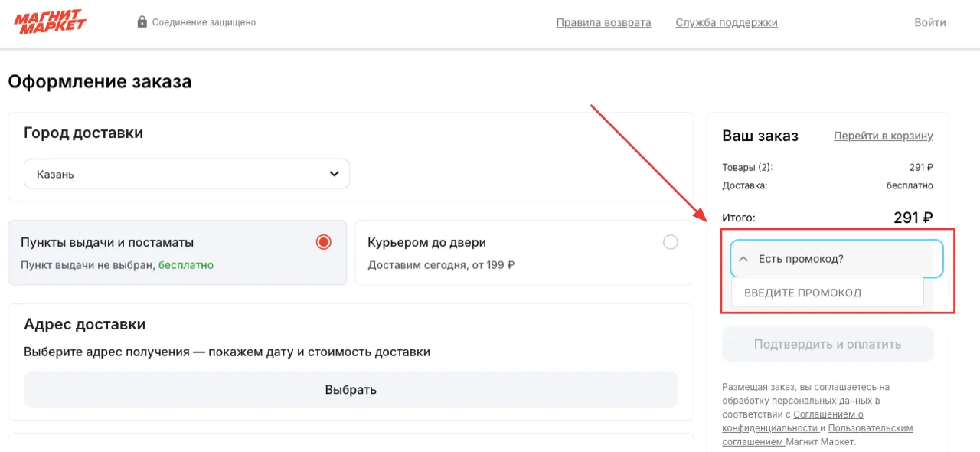
Task: Open the Служба поддержки link
Action: click(x=727, y=22)
